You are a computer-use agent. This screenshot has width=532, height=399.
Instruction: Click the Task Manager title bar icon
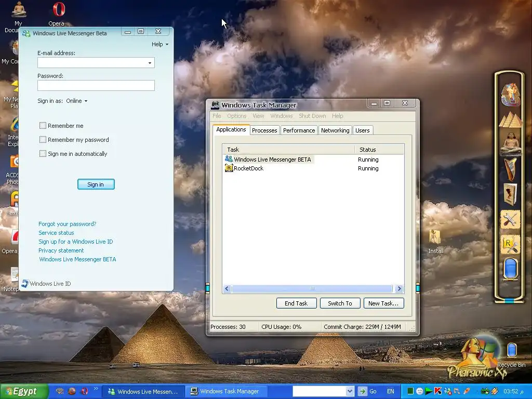[x=215, y=105]
